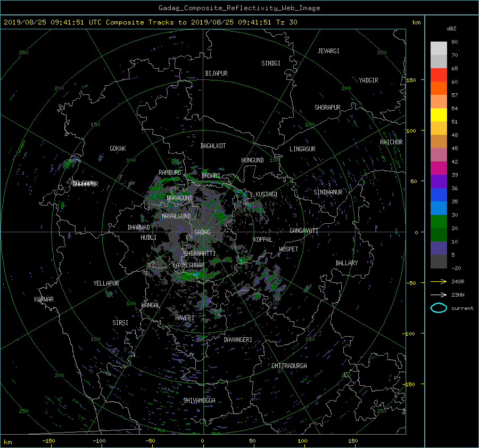
Task: Click the SINDGI city label
Action: point(271,63)
